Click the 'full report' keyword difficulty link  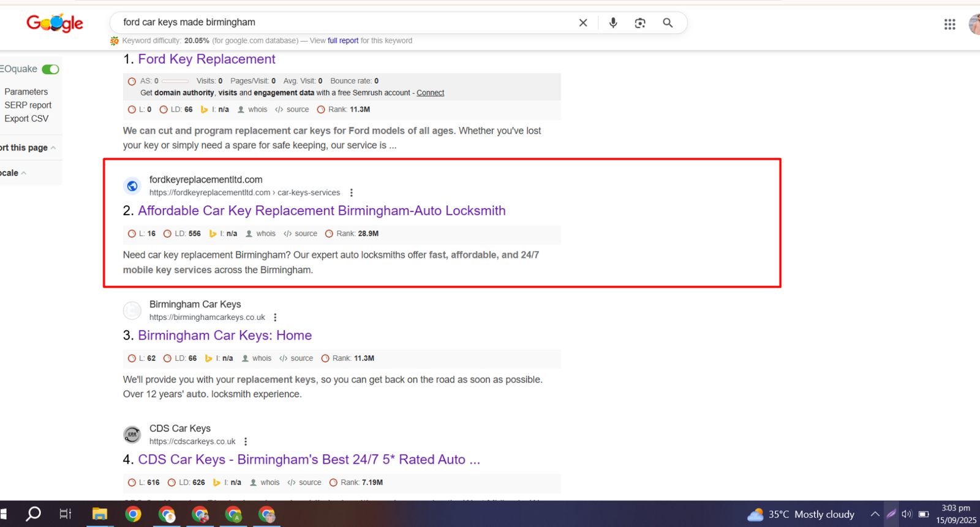point(343,40)
